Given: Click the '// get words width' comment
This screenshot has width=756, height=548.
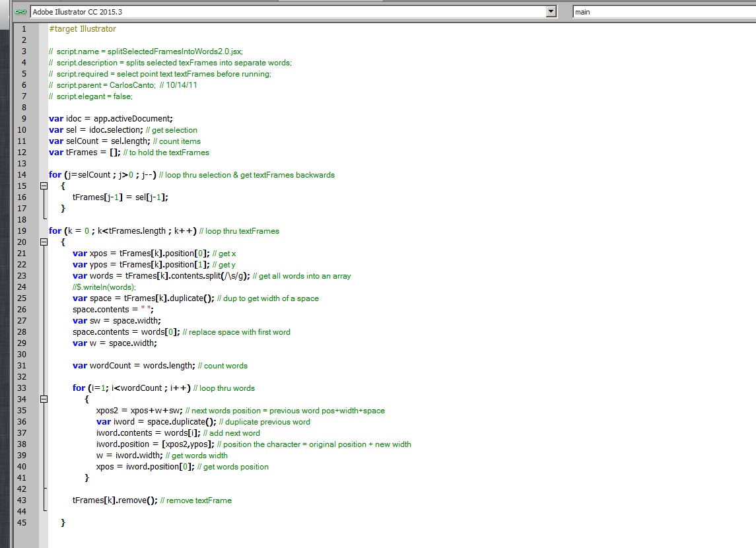Looking at the screenshot, I should [x=197, y=456].
